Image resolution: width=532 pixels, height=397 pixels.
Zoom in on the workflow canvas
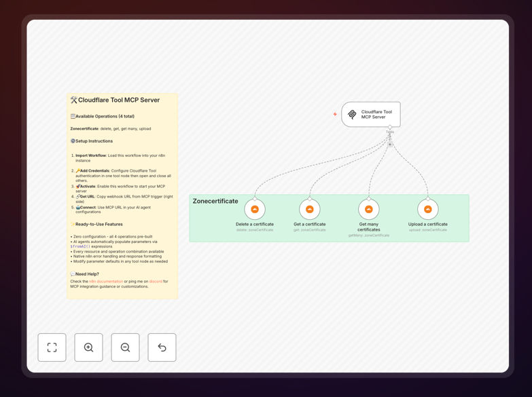coord(88,347)
